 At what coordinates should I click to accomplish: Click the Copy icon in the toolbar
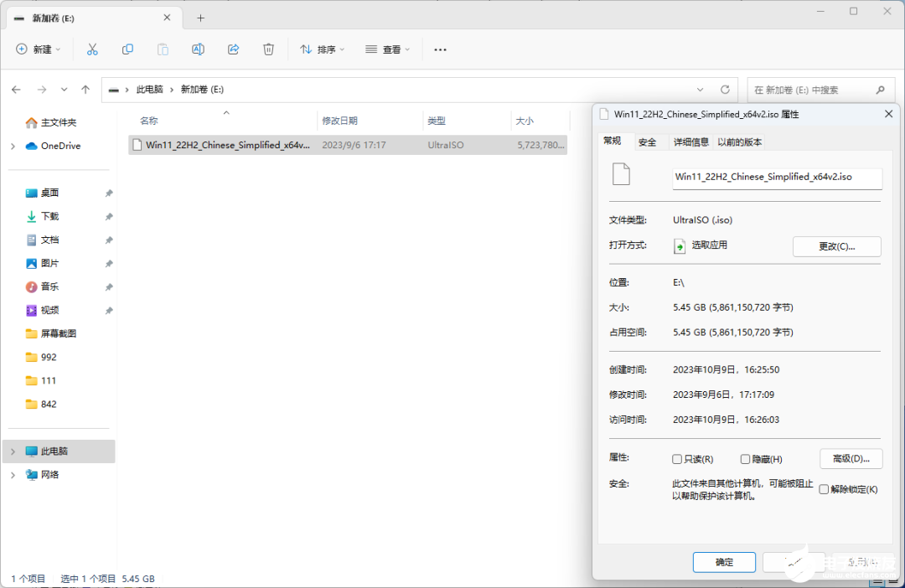click(x=127, y=49)
